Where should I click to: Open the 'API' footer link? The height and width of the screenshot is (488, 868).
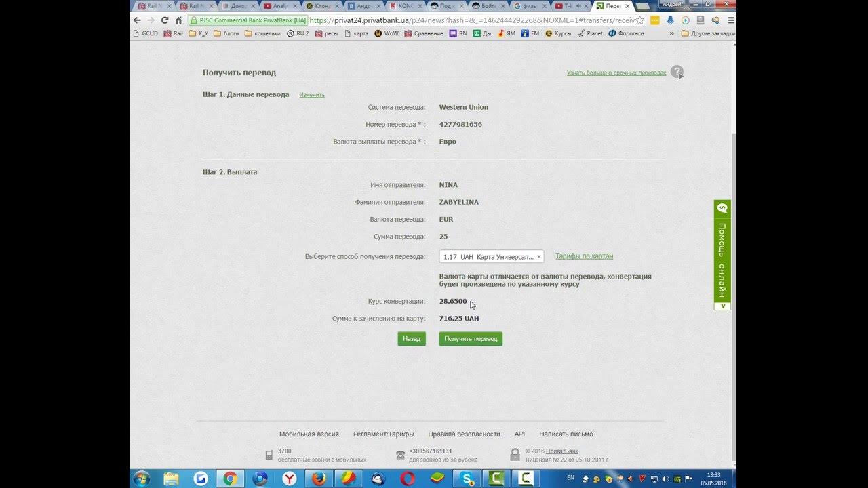pyautogui.click(x=519, y=434)
